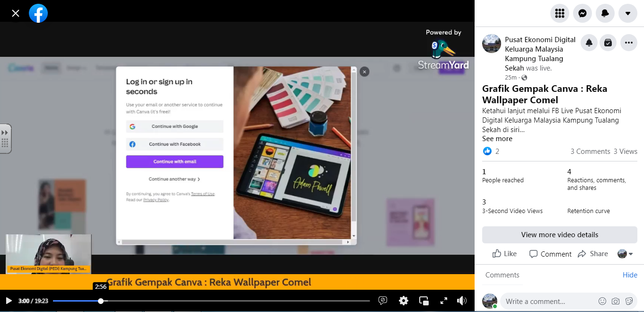This screenshot has width=644, height=312.
Task: Expand the description with See more
Action: [497, 139]
